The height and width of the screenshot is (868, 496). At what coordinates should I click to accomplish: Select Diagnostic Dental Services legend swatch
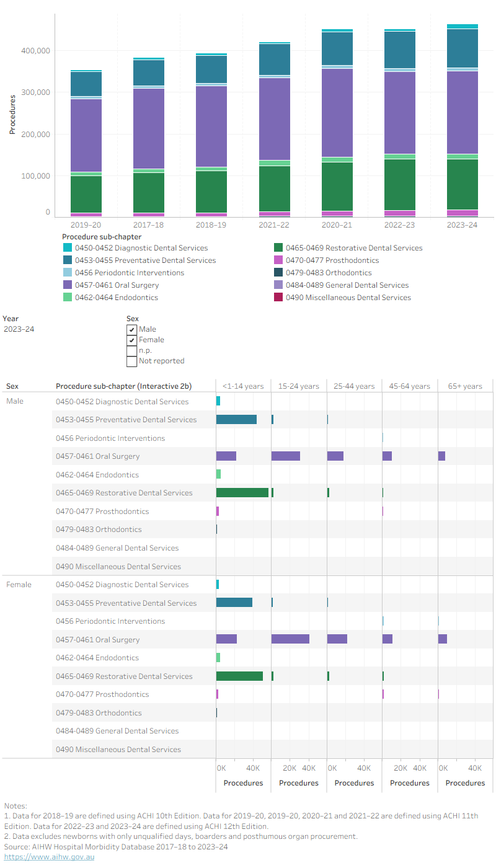[x=67, y=248]
